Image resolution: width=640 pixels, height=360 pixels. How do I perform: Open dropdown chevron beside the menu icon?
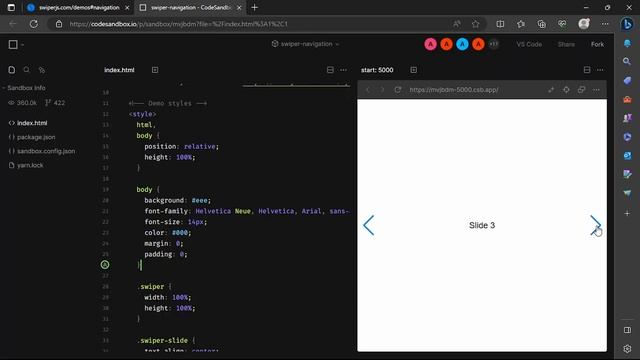[22, 44]
